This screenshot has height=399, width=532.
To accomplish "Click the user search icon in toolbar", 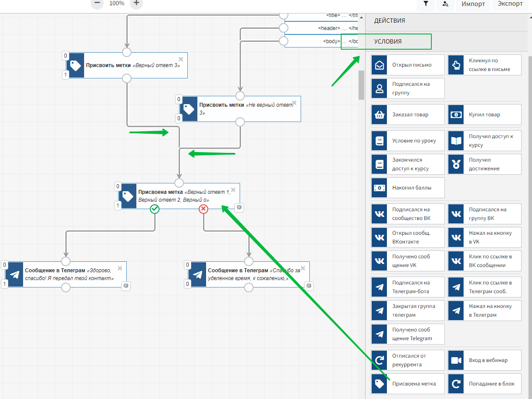I will pos(445,4).
